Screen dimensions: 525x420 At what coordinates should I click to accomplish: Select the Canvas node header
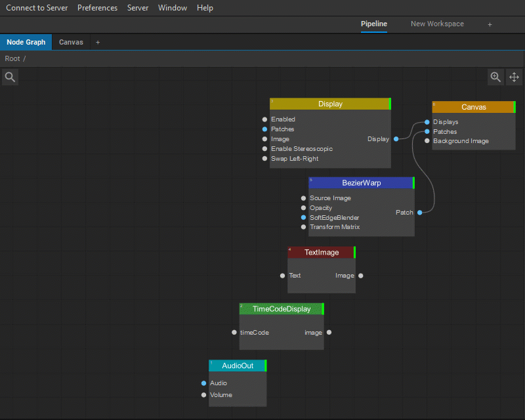473,107
